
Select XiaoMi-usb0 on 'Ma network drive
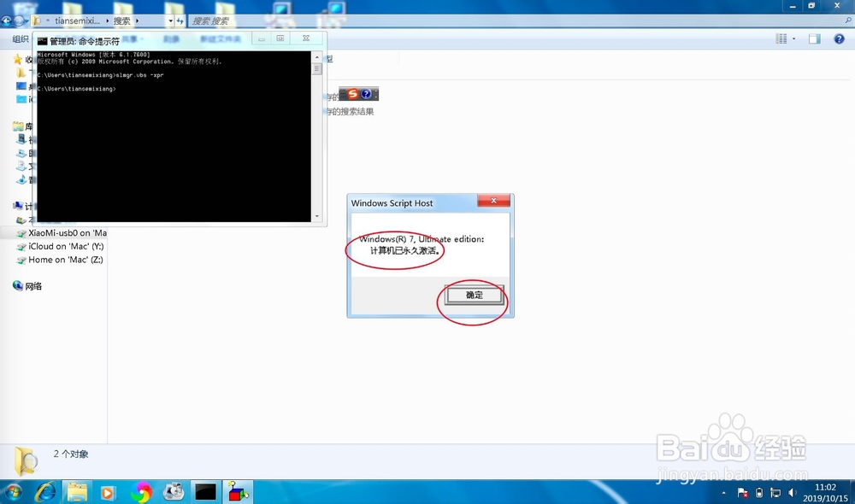pos(61,232)
